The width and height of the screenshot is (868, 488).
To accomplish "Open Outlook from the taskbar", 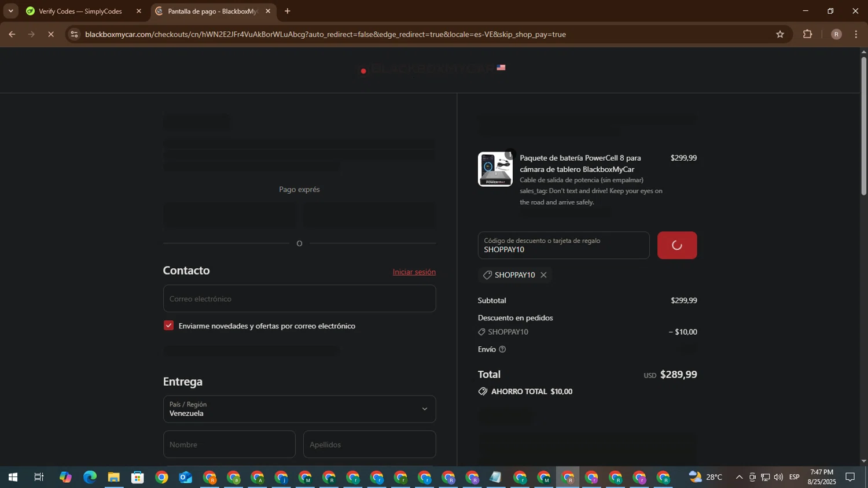I will [185, 477].
